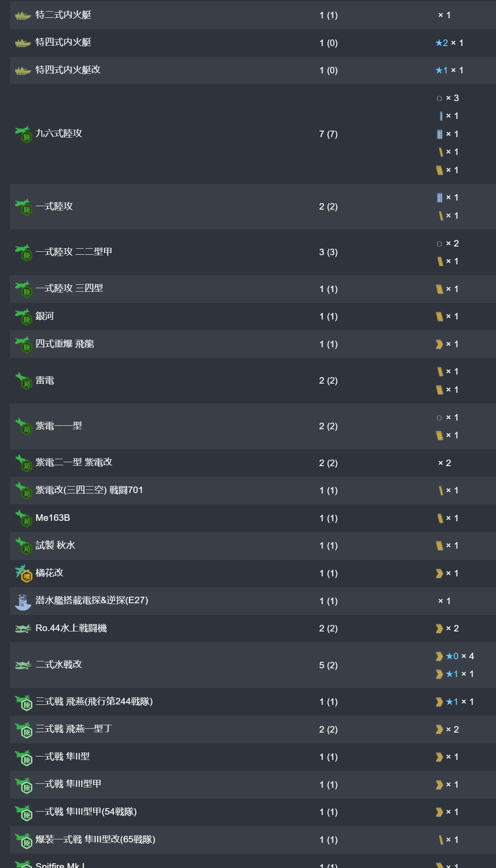Click the land attacker icon for 九六式陸攻
The width and height of the screenshot is (496, 868).
23,134
